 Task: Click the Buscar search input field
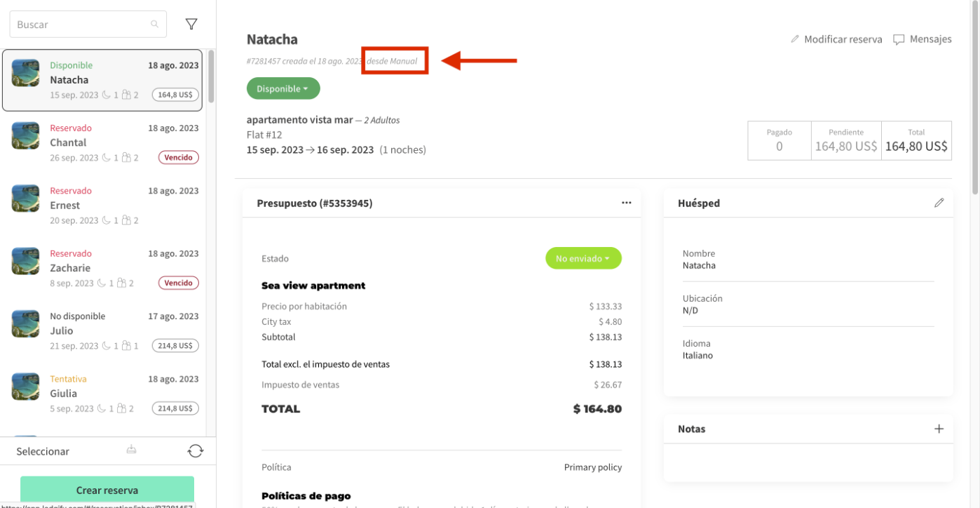click(81, 25)
